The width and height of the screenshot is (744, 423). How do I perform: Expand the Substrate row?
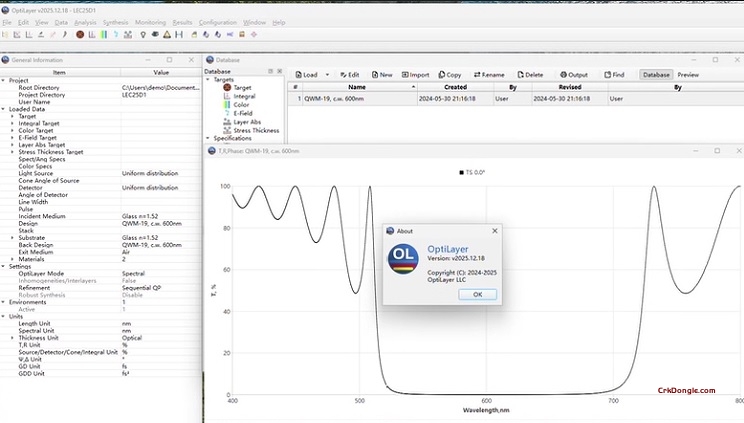[12, 238]
